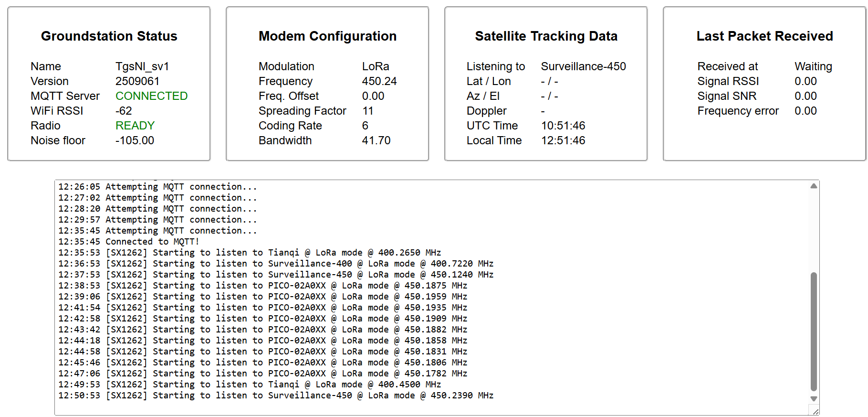Click the green CONNECTED MQTT status
Image resolution: width=868 pixels, height=417 pixels.
[151, 96]
